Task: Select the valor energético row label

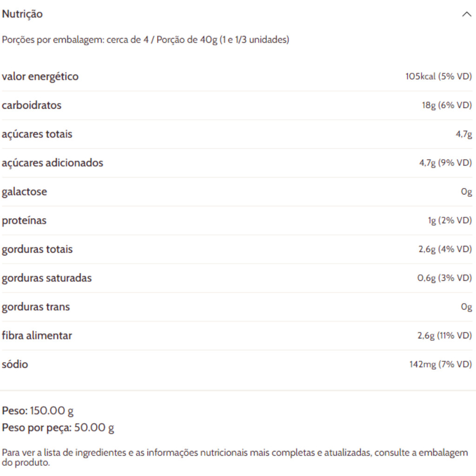Action: 40,77
